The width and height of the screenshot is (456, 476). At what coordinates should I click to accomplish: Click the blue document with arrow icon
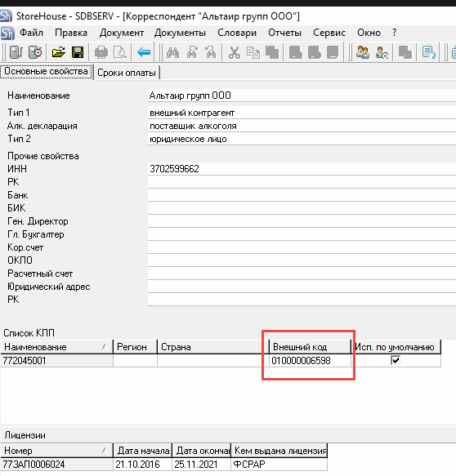429,52
